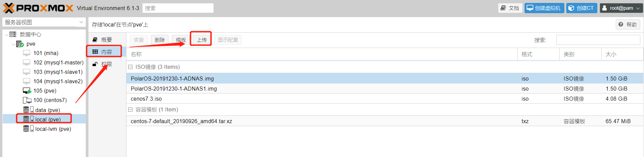Click the data (pve) storage icon

(x=28, y=110)
